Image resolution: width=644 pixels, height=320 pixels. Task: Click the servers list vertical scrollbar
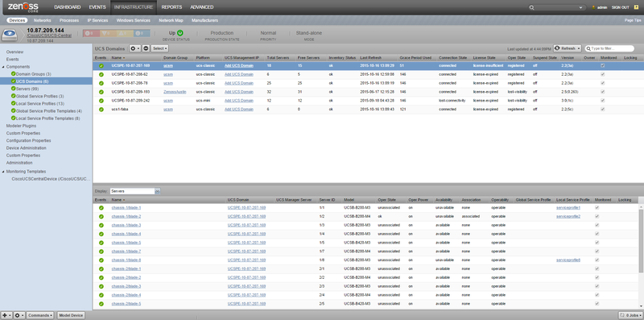[641, 240]
